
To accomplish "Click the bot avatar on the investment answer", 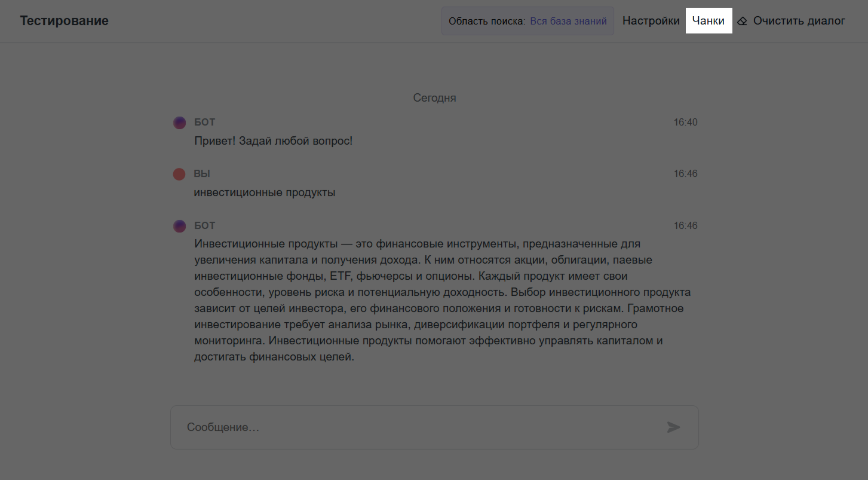I will 179,226.
